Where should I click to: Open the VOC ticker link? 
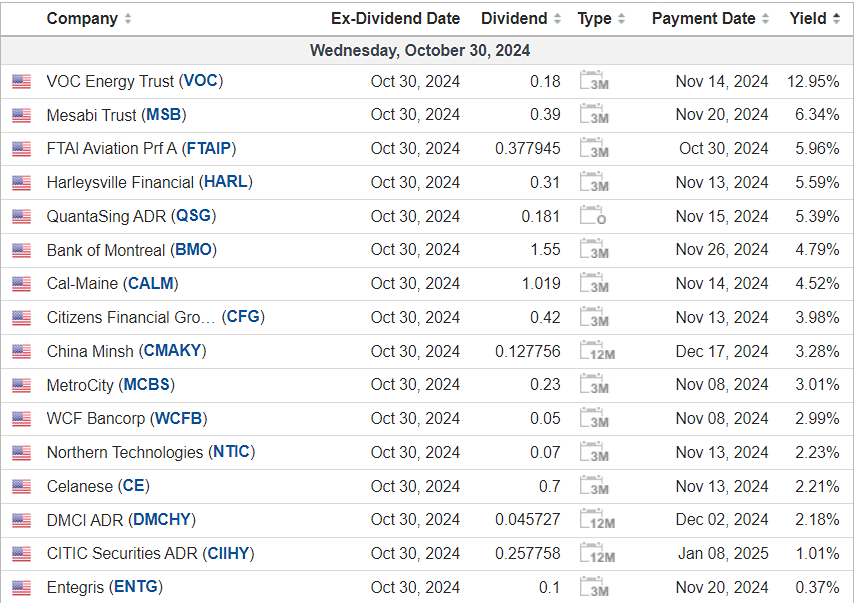click(x=200, y=81)
